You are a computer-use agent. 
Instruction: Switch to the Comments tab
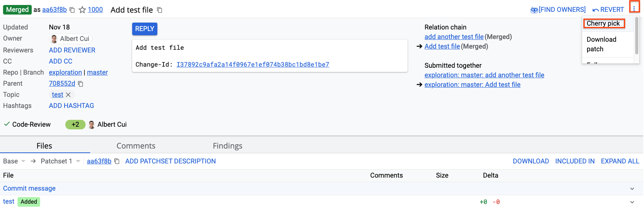pyautogui.click(x=136, y=146)
